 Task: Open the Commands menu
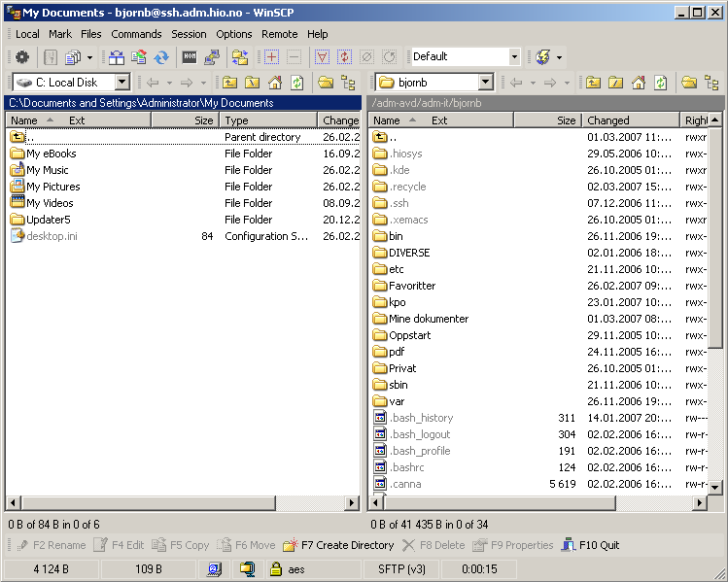click(x=136, y=34)
